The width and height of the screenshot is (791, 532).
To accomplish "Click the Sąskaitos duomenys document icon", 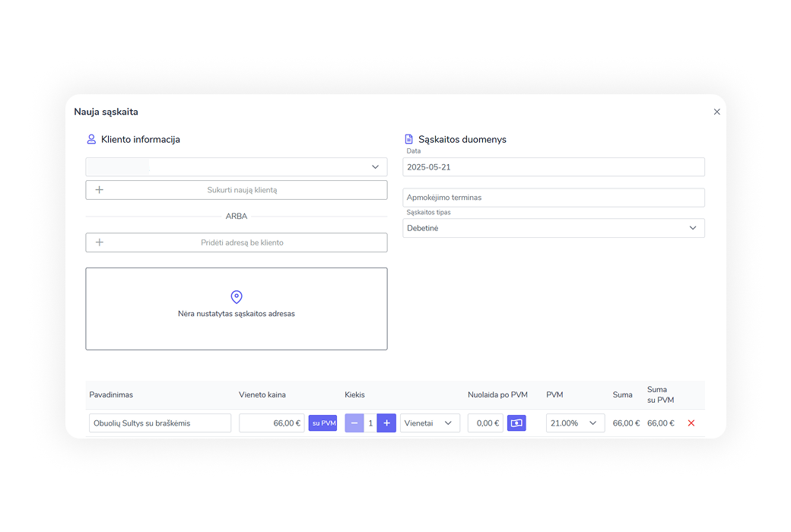I will 408,140.
